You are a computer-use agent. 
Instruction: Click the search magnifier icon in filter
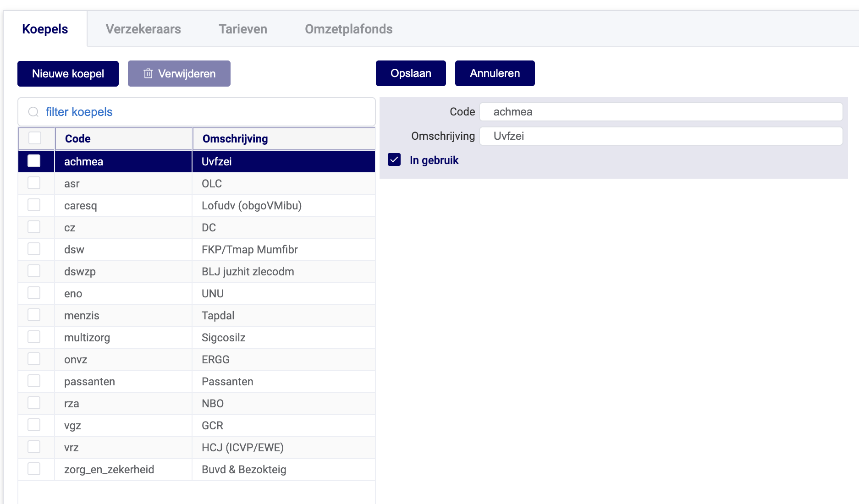click(33, 112)
